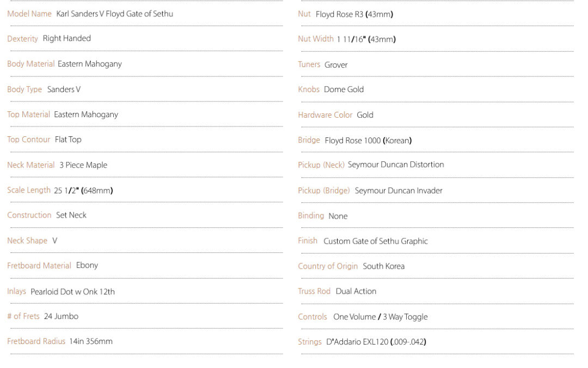
Task: Click the Floyd Rose R3 nut value
Action: [x=354, y=14]
